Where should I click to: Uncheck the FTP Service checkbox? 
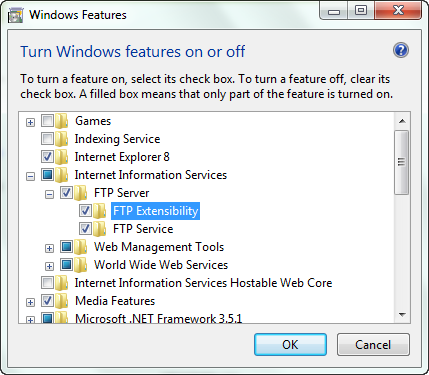tap(85, 228)
